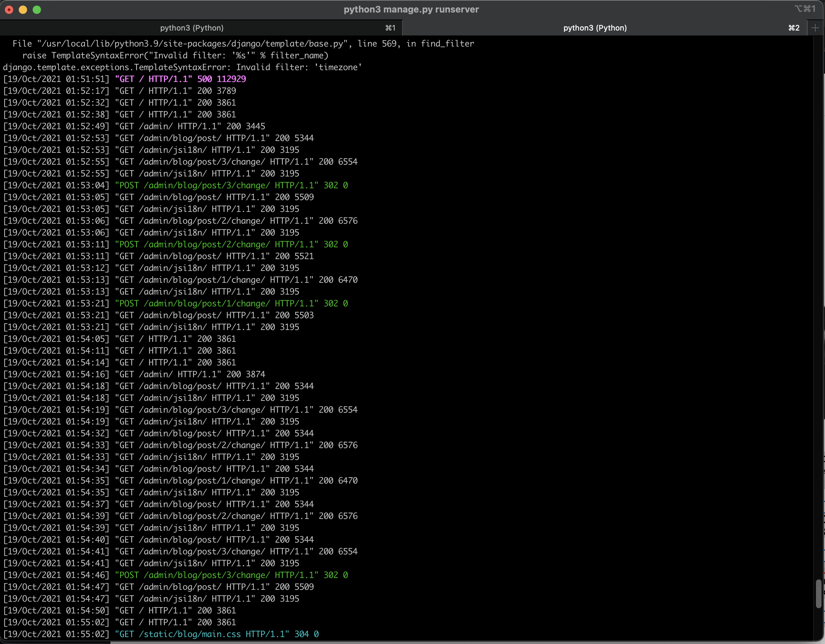The height and width of the screenshot is (644, 825).
Task: Click the File base.py line 569 traceback line
Action: click(243, 44)
